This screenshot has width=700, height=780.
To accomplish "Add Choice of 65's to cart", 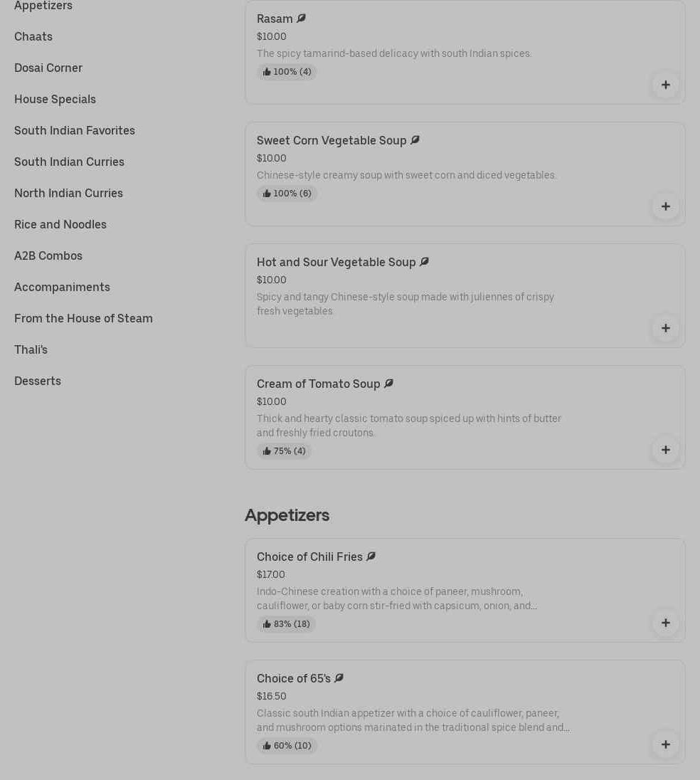I will click(x=665, y=744).
